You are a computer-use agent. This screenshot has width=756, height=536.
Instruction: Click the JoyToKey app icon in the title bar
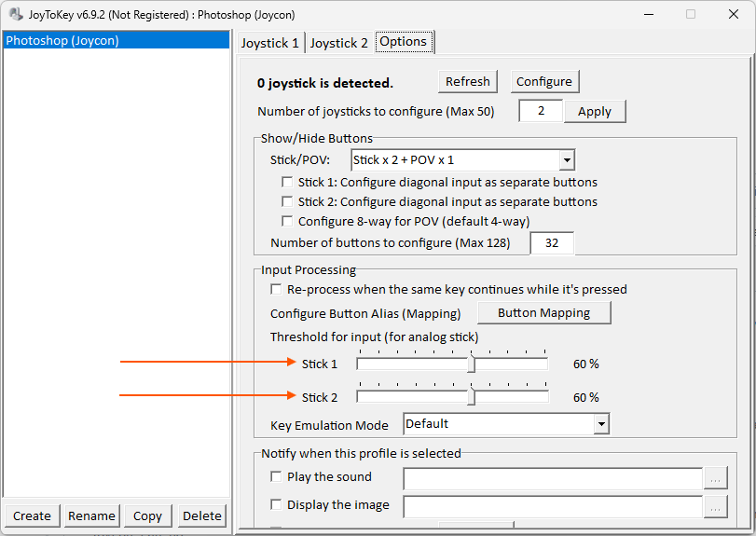click(16, 15)
